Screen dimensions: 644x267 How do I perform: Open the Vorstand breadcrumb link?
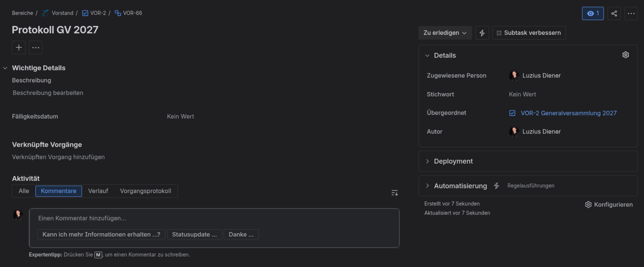[62, 13]
